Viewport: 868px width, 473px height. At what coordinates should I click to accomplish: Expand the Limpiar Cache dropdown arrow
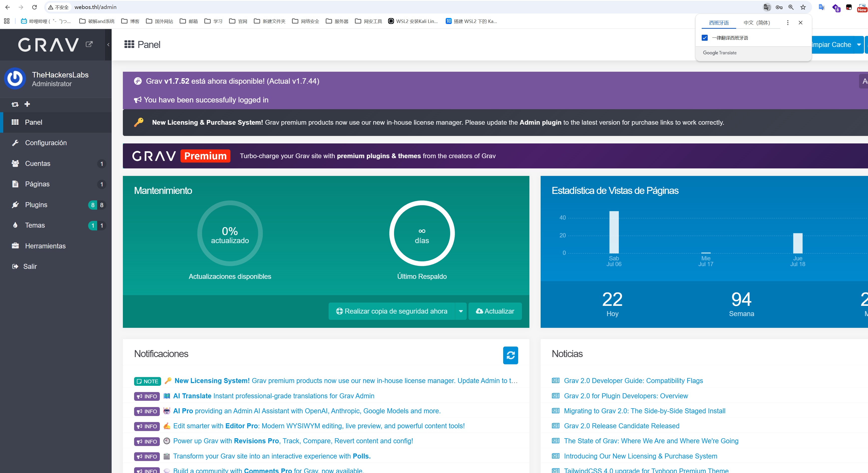[x=859, y=44]
